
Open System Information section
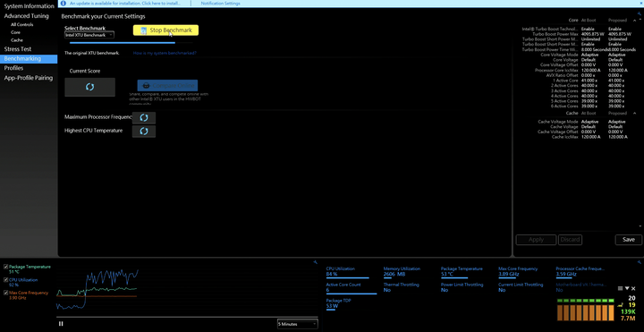coord(29,6)
